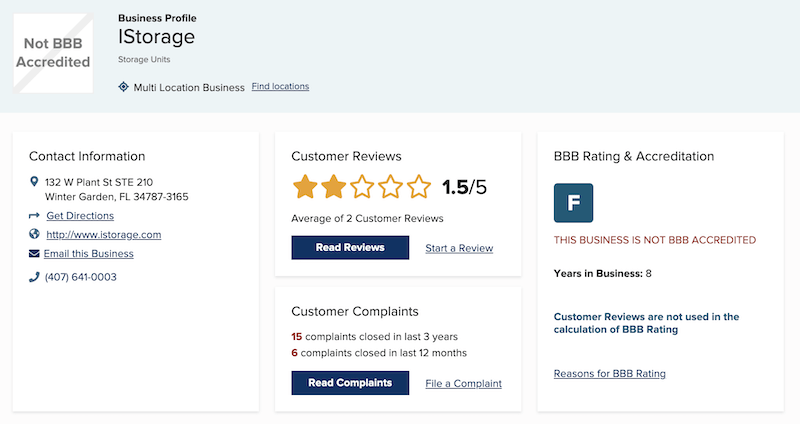This screenshot has width=800, height=424.
Task: Click the Read Complaints button
Action: pos(350,383)
